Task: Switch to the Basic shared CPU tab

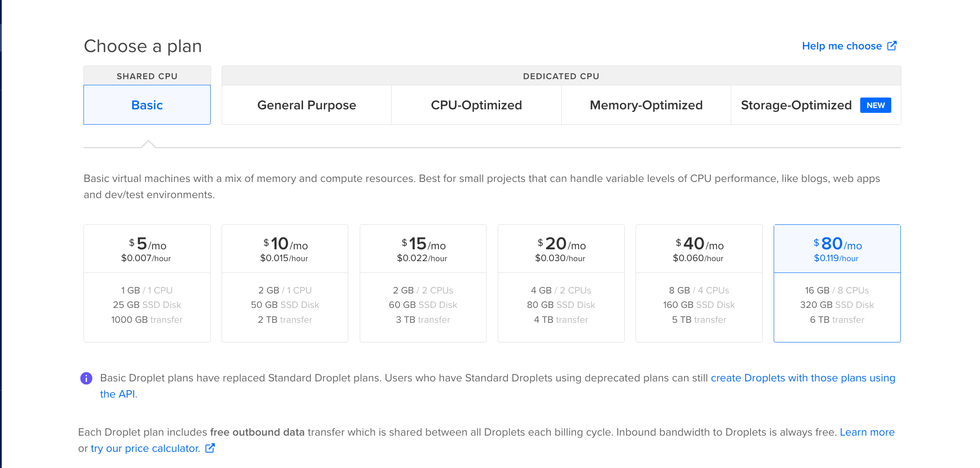Action: [147, 105]
